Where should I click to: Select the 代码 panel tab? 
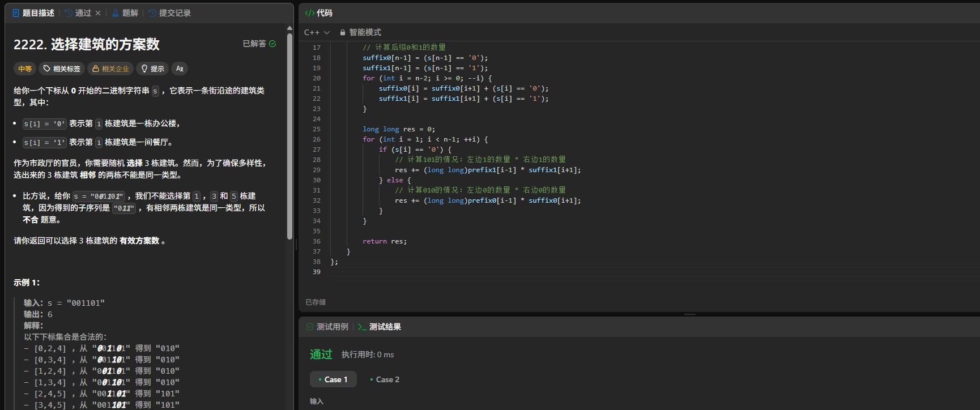(x=319, y=13)
